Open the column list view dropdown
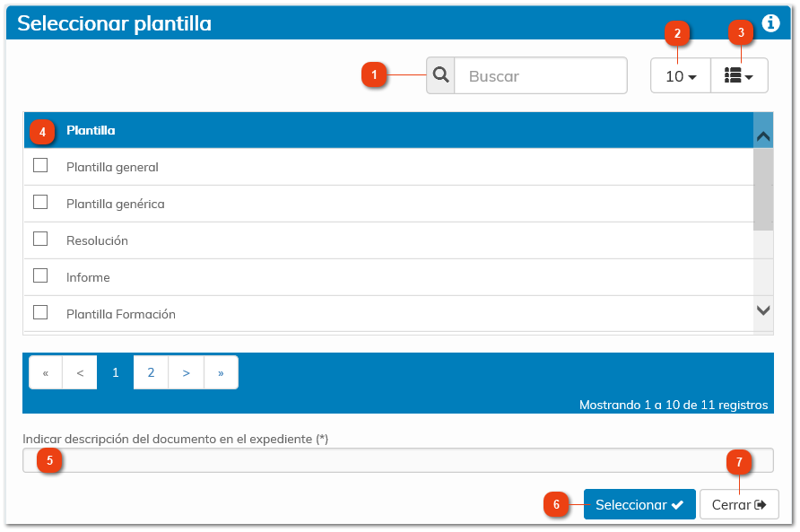The width and height of the screenshot is (800, 532). 739,76
